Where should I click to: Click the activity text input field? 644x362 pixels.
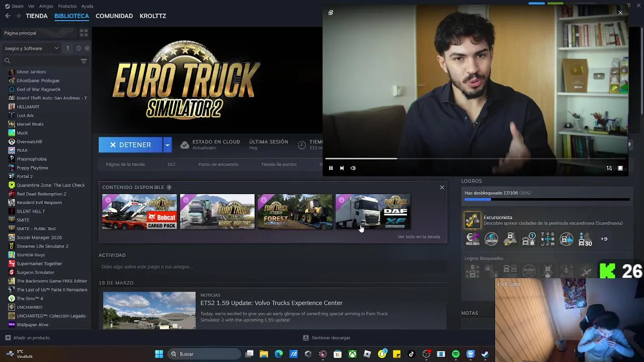click(272, 266)
